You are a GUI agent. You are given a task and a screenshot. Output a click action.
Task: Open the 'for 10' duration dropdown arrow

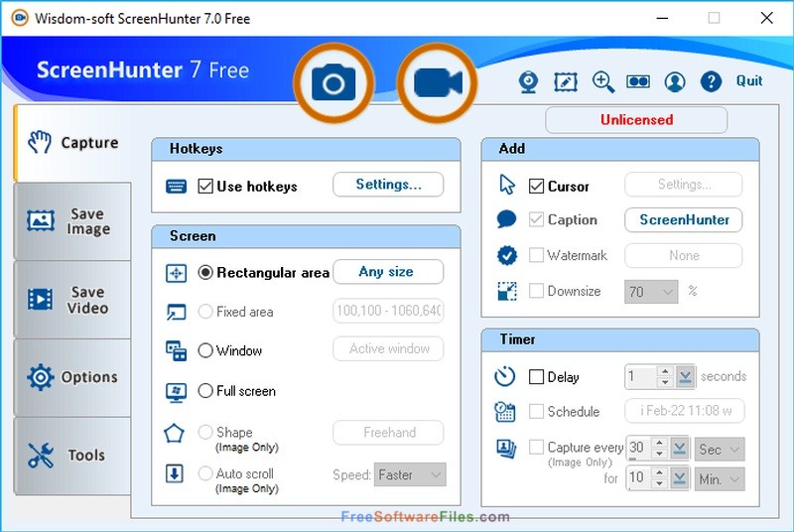[x=680, y=478]
